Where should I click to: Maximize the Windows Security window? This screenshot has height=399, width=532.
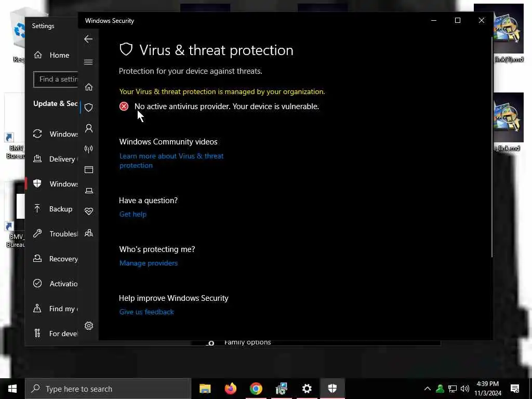458,21
